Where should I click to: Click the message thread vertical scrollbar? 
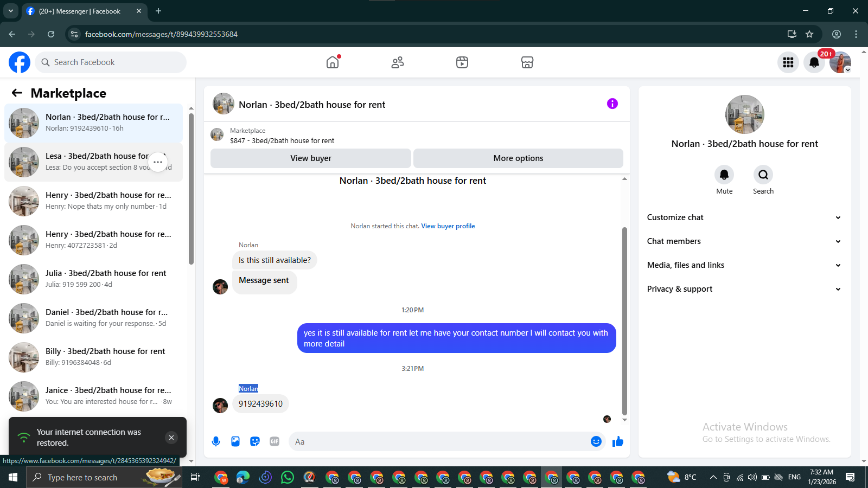coord(624,321)
